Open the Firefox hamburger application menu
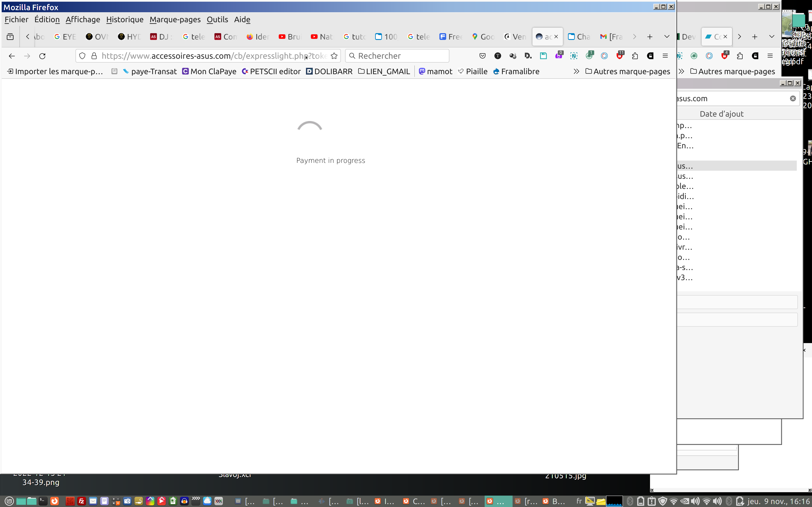This screenshot has width=812, height=507. tap(665, 56)
